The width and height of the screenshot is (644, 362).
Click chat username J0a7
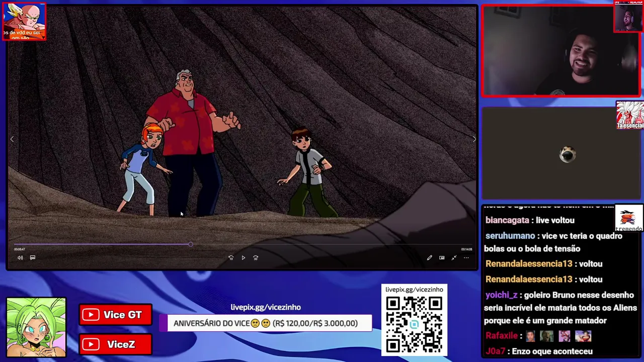point(495,351)
